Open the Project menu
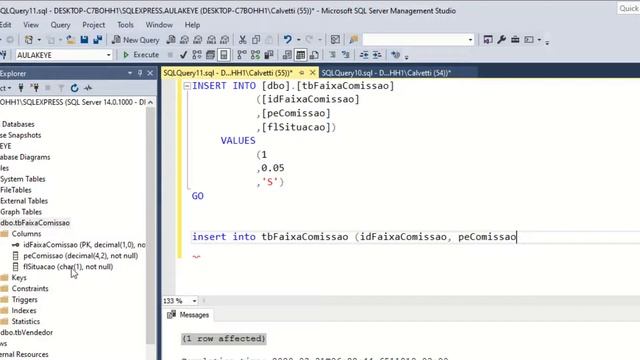640x360 pixels. pyautogui.click(x=93, y=25)
